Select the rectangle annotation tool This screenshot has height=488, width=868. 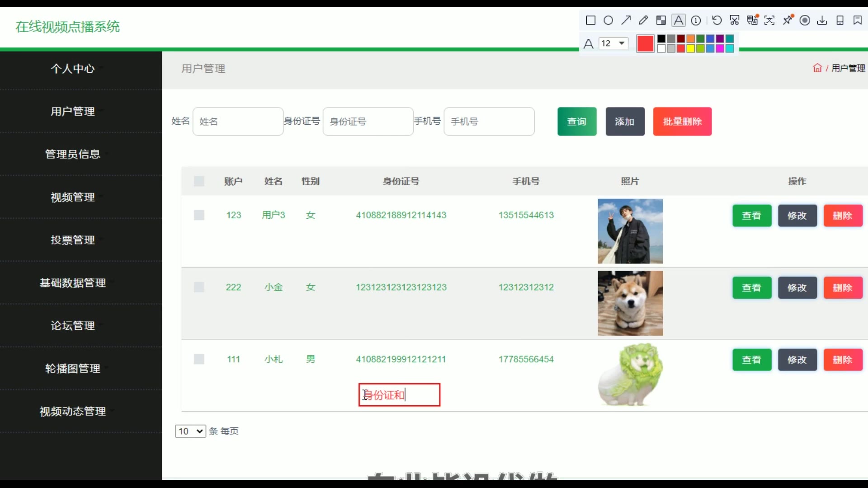coord(590,20)
